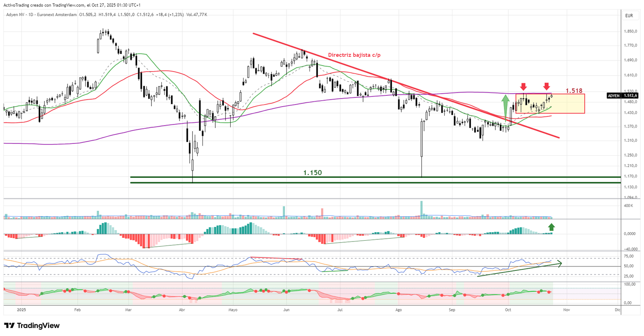Click the Vol. 47,77K value in the legend
The image size is (644, 336).
[197, 15]
